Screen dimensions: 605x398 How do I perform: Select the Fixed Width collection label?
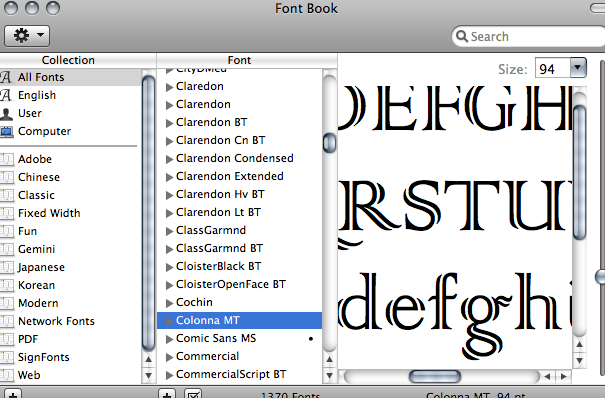point(49,213)
